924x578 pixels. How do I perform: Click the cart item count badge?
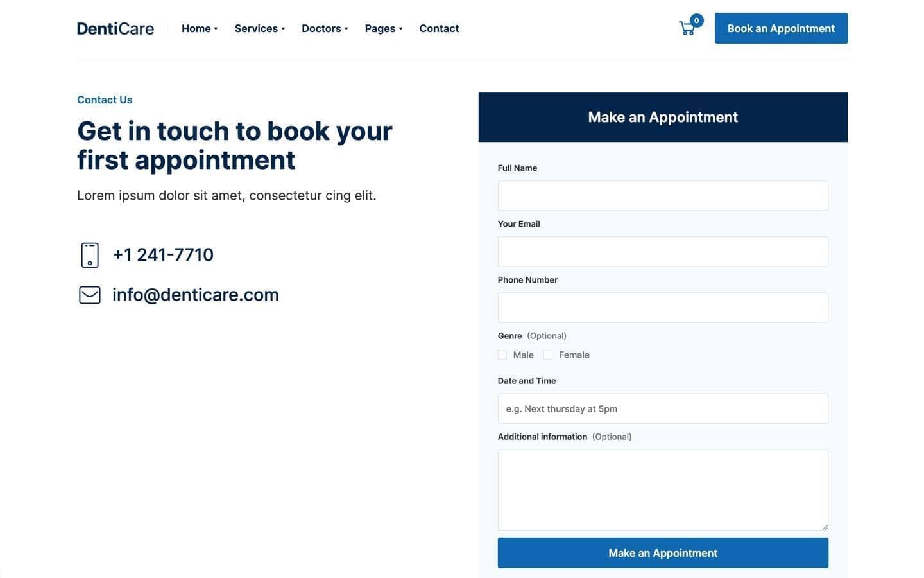click(x=696, y=21)
